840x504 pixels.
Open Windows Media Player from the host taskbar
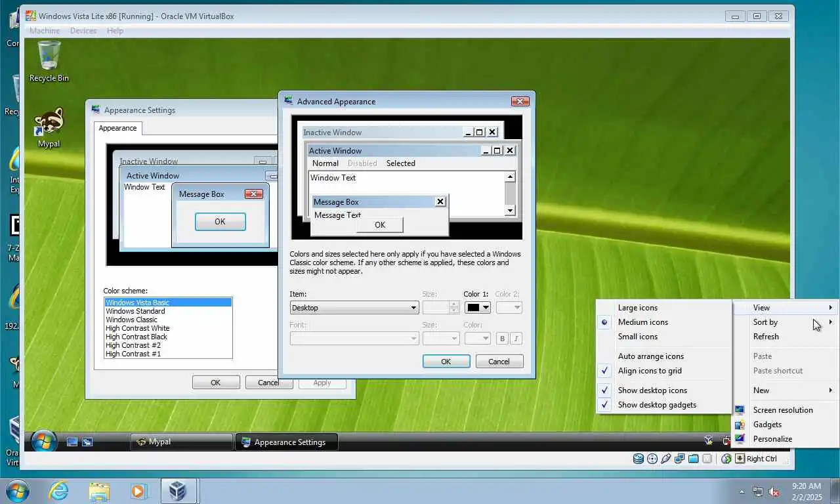pyautogui.click(x=138, y=491)
